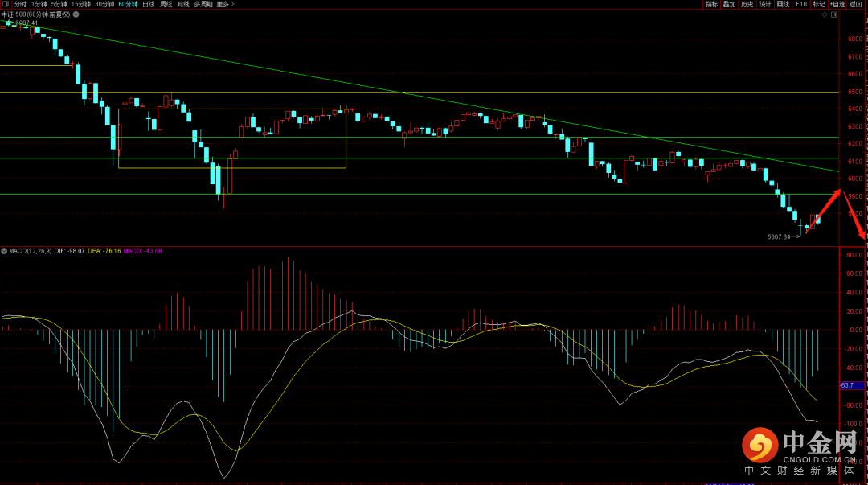Click 叠加 to overlay another symbol
The height and width of the screenshot is (485, 868).
pos(729,4)
